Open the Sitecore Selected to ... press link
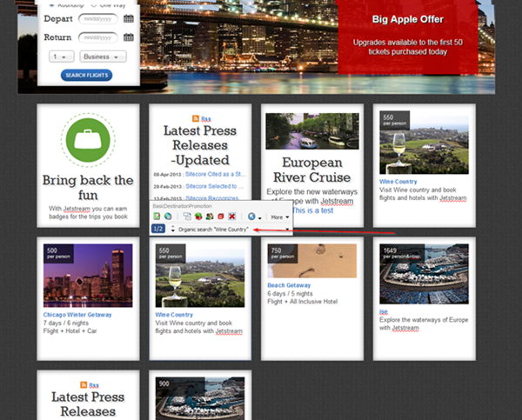 [x=215, y=186]
